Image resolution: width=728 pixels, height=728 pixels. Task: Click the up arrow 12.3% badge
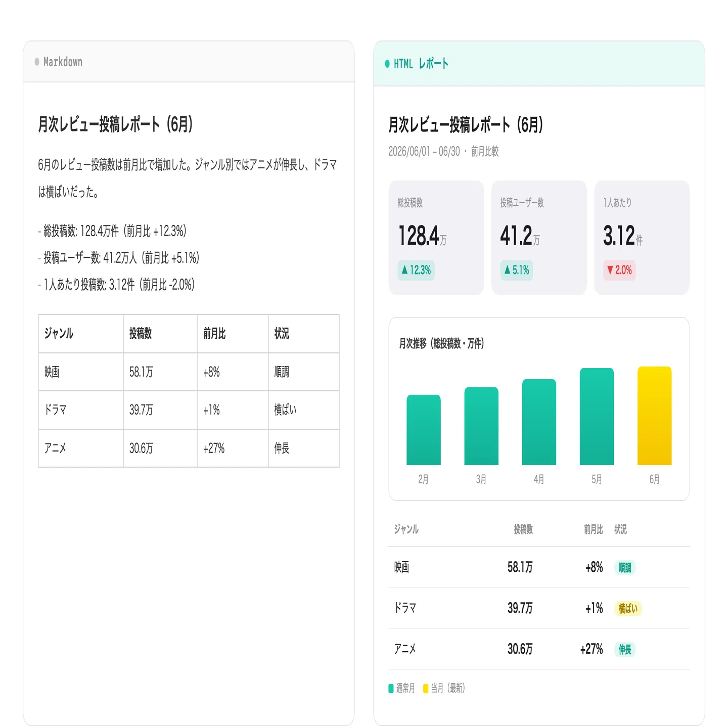pyautogui.click(x=416, y=270)
